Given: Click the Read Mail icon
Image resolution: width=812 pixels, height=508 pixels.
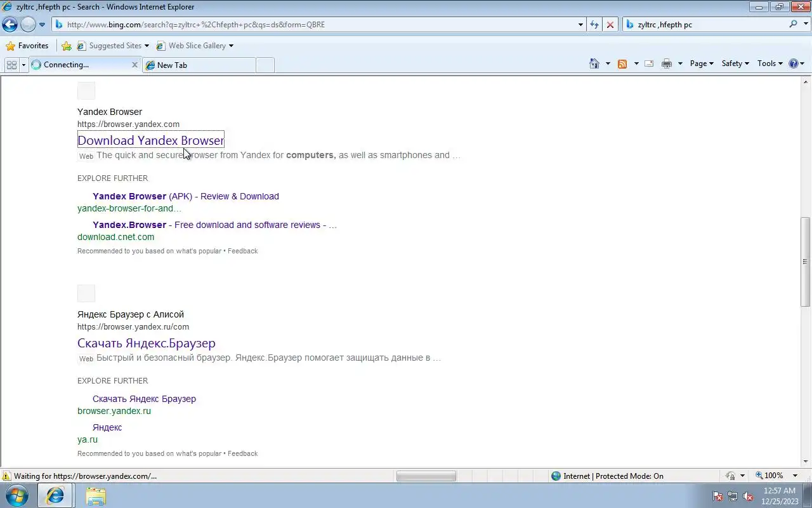Looking at the screenshot, I should tap(649, 63).
